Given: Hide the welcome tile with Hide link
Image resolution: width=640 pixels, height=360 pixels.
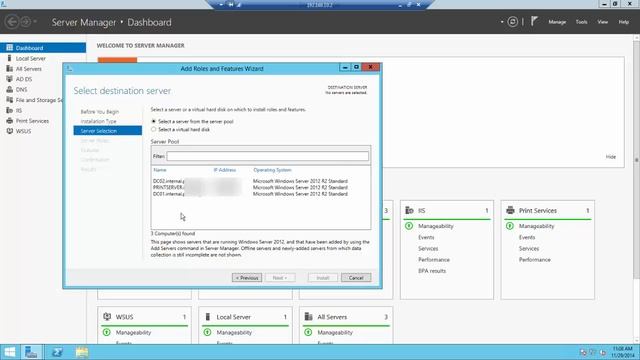Looking at the screenshot, I should [611, 157].
